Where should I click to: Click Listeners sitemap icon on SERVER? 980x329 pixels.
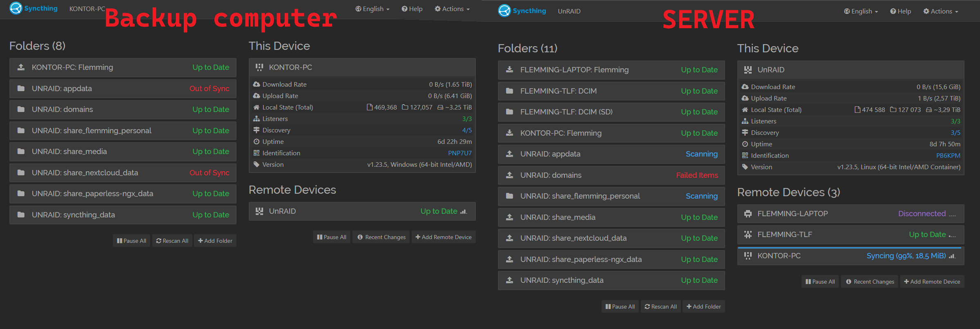click(745, 121)
